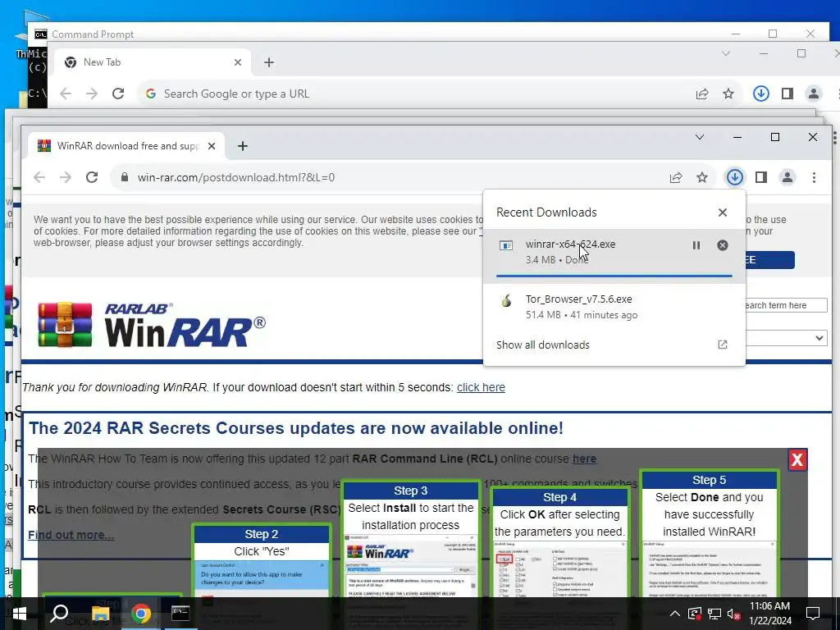
Task: Switch to Chrome via taskbar icon
Action: click(x=141, y=614)
